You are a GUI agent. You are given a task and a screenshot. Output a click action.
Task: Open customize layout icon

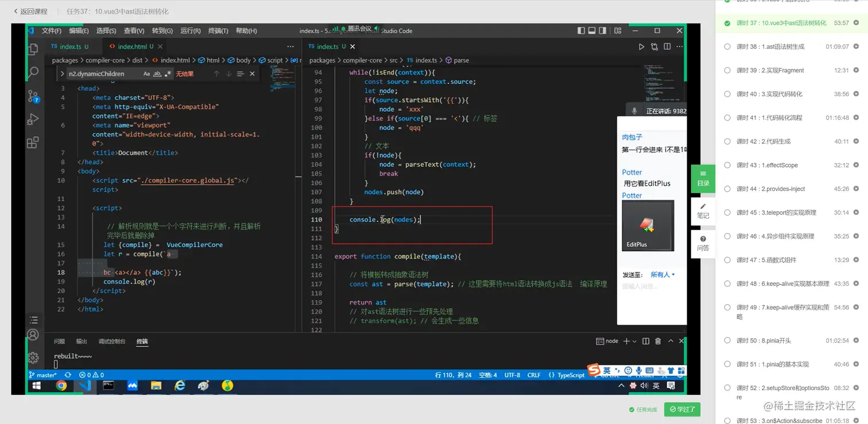pos(619,31)
